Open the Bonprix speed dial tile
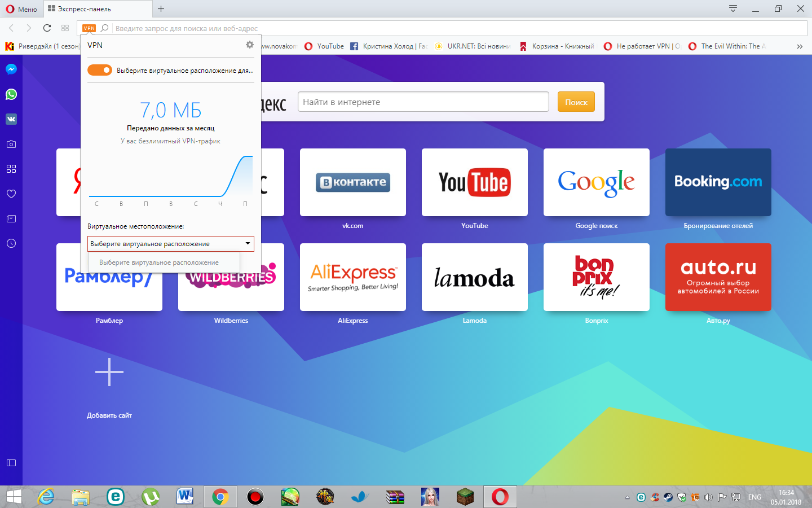 pos(597,277)
